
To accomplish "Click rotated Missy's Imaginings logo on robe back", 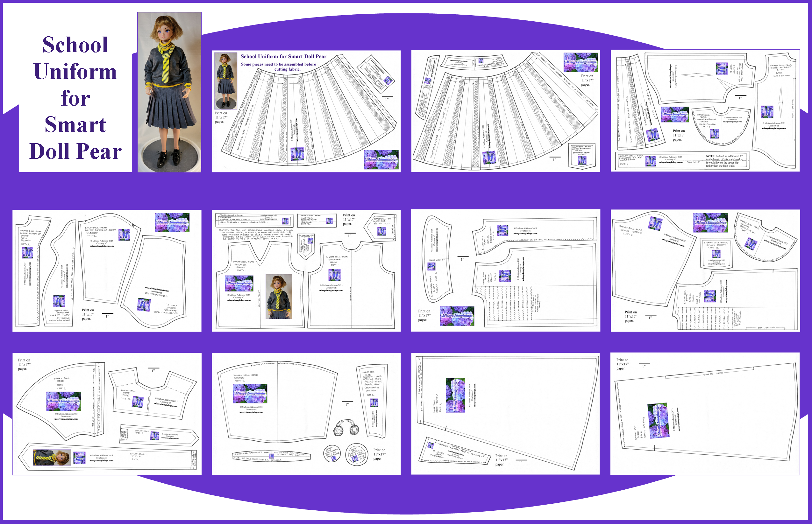I will click(658, 421).
